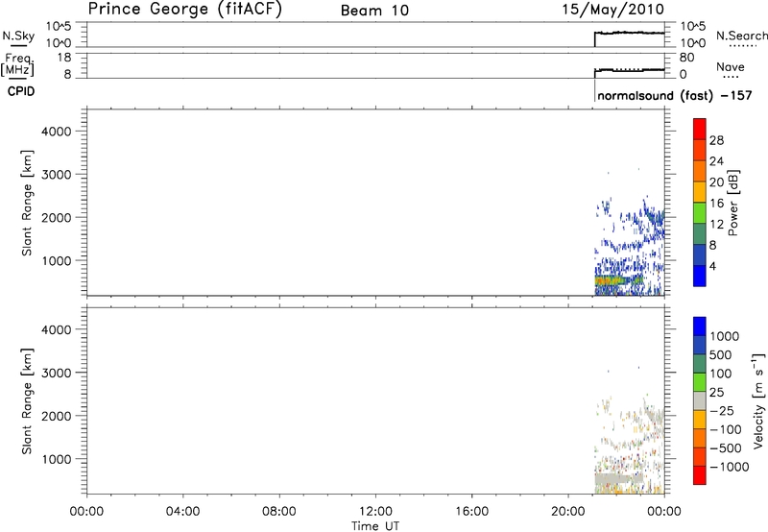The image size is (768, 532).
Task: Click the gray low-velocity band in velocity panel
Action: click(x=619, y=478)
